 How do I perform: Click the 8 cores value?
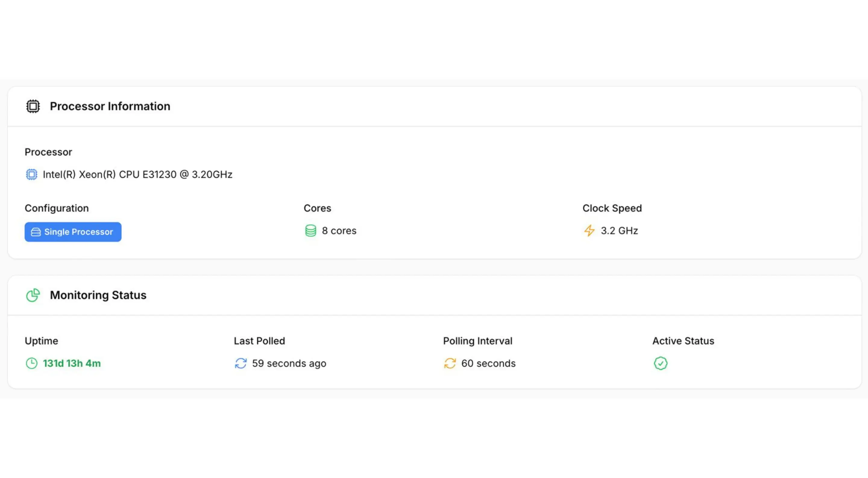(339, 231)
